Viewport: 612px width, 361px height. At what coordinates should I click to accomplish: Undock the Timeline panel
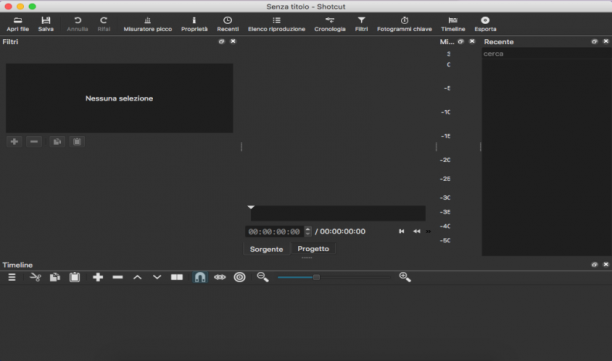pos(594,265)
